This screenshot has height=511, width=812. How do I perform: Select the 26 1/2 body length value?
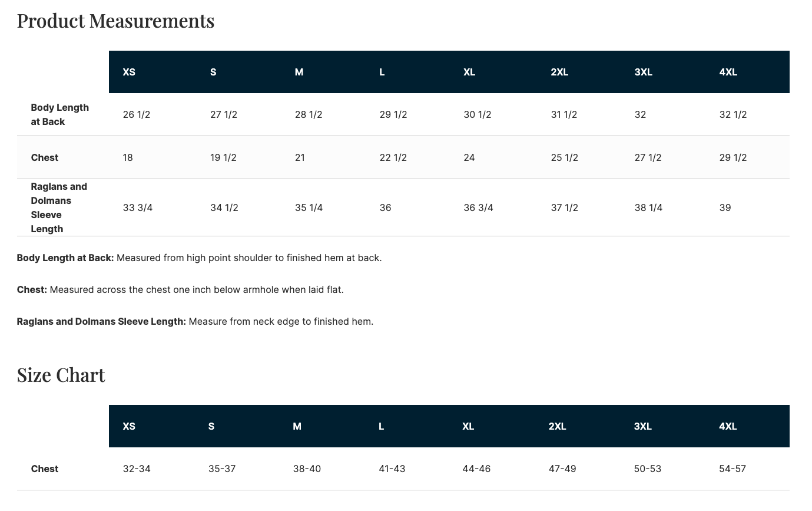coord(137,114)
